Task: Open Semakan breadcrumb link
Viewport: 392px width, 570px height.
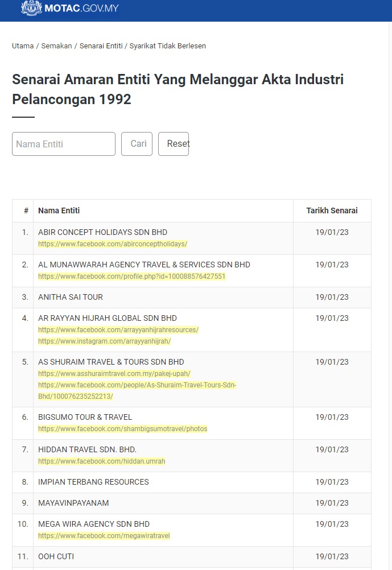Action: click(x=56, y=46)
